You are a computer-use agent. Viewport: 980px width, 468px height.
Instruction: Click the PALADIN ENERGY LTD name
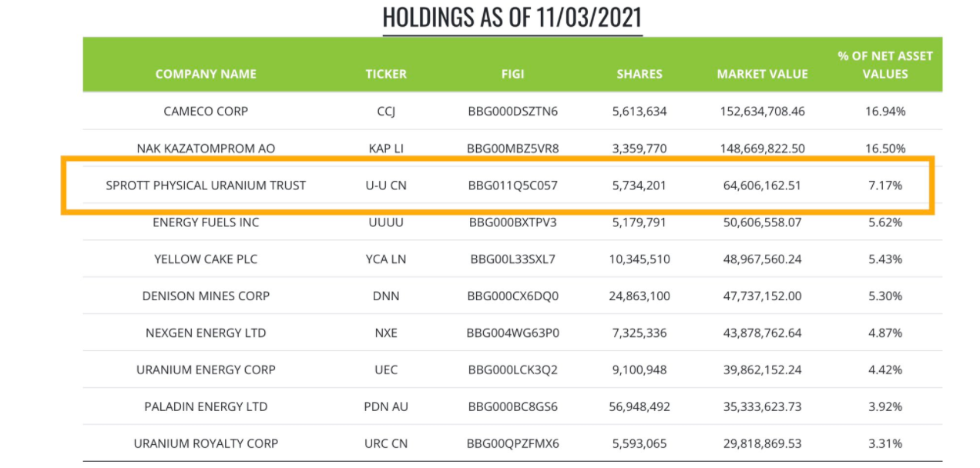pyautogui.click(x=206, y=406)
